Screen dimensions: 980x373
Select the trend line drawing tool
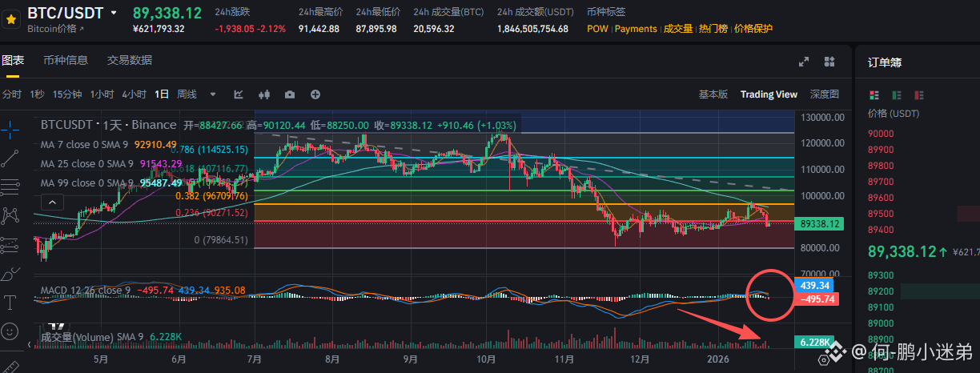click(x=10, y=158)
